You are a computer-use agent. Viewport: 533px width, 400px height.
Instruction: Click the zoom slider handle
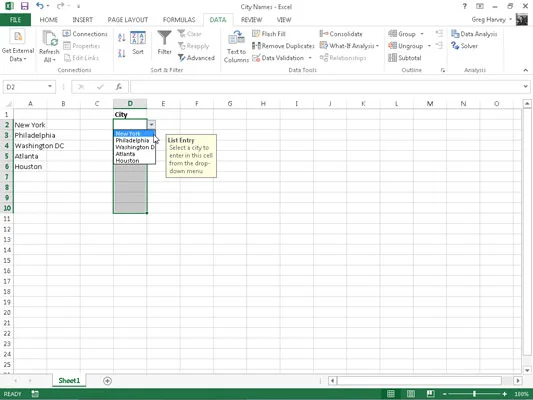click(x=474, y=394)
